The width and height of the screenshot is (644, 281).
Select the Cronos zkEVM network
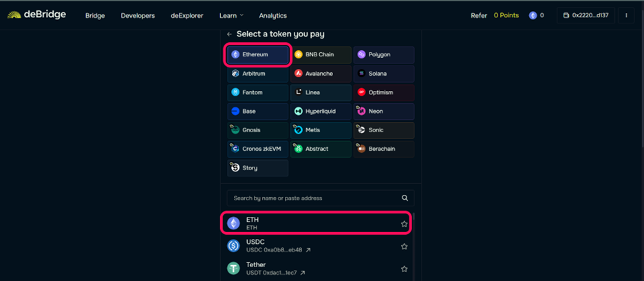point(258,149)
